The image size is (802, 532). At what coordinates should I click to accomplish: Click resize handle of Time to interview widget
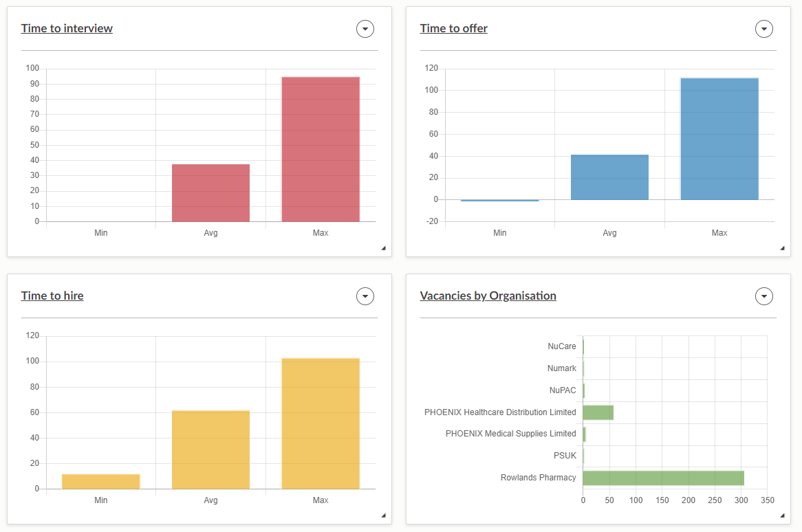tap(383, 248)
